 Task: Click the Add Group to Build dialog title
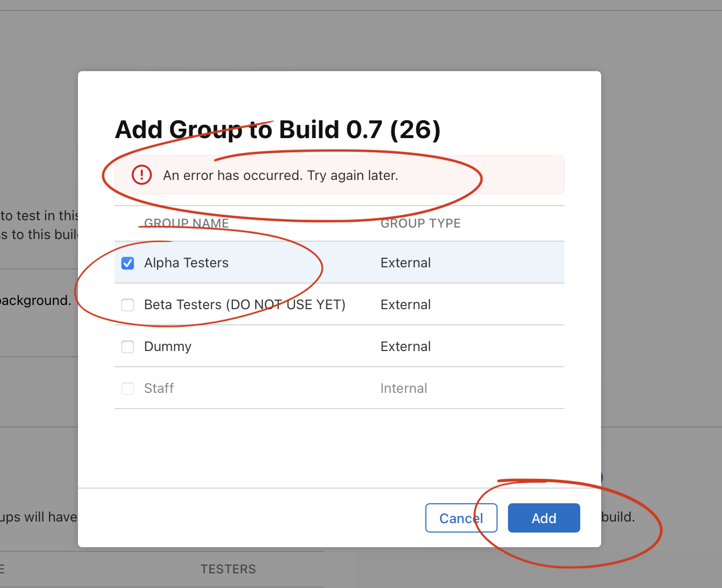point(277,130)
